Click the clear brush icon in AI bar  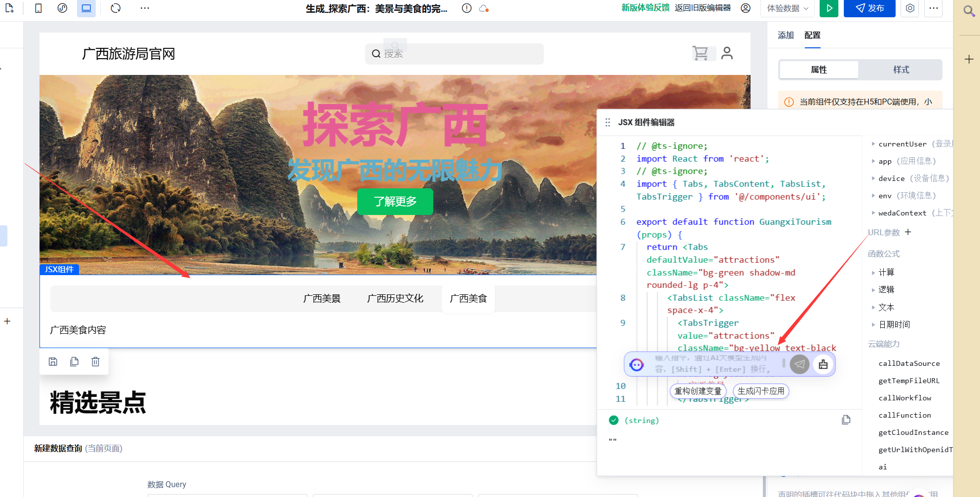tap(823, 364)
